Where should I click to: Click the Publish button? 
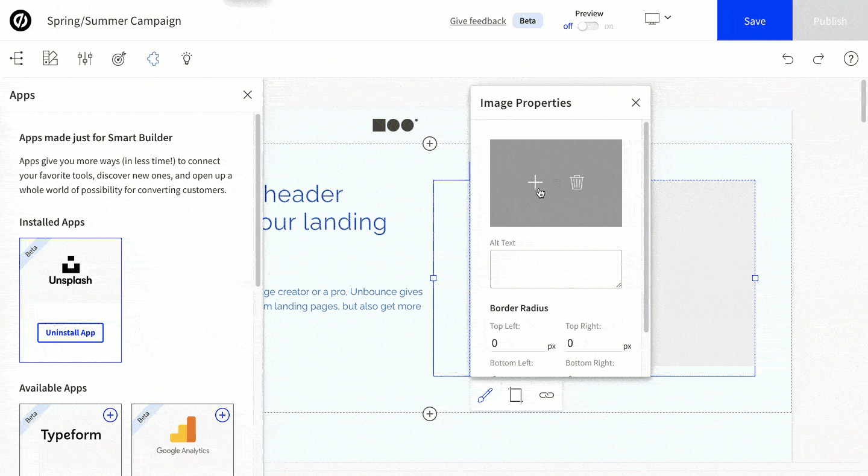click(830, 21)
